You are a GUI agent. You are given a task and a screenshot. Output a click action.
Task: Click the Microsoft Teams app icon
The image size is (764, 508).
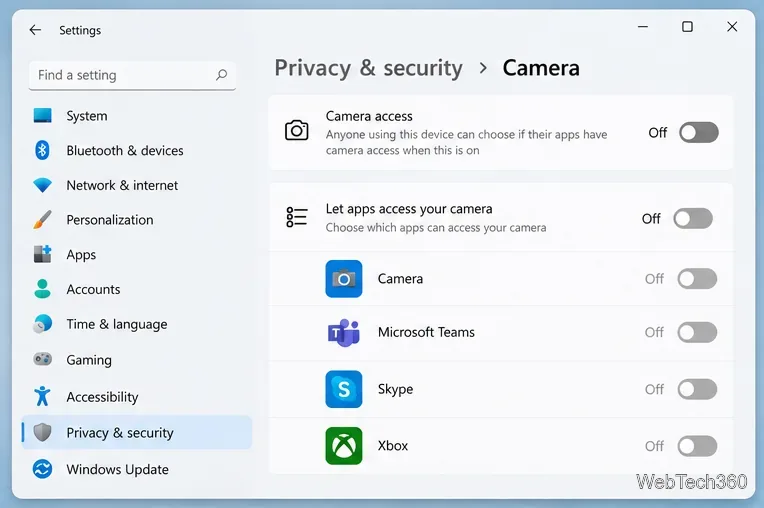coord(344,333)
